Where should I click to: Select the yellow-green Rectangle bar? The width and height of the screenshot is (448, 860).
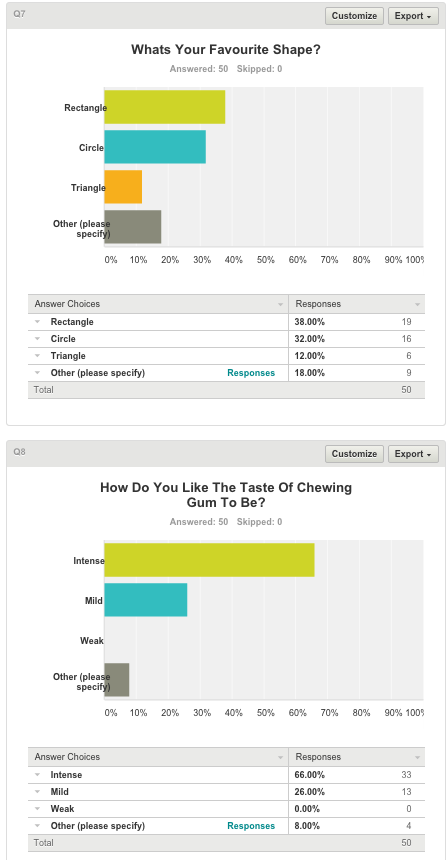coord(165,107)
